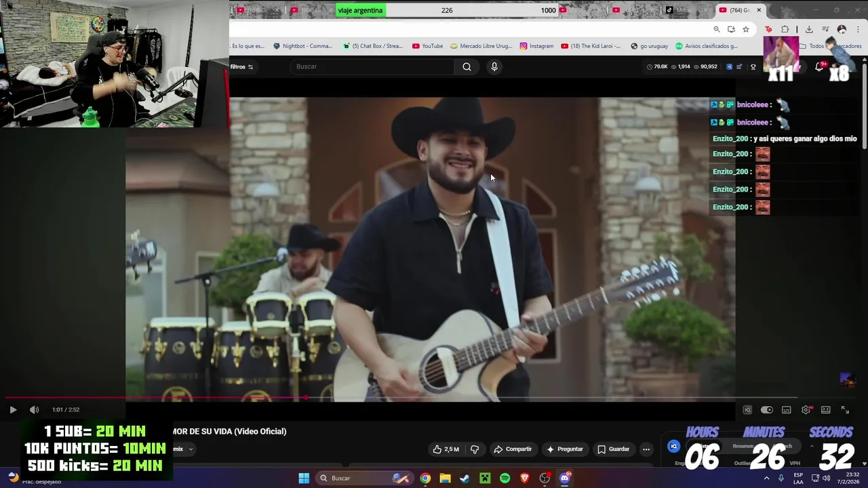Open the taskbar volume control
The width and height of the screenshot is (868, 488).
pyautogui.click(x=827, y=478)
